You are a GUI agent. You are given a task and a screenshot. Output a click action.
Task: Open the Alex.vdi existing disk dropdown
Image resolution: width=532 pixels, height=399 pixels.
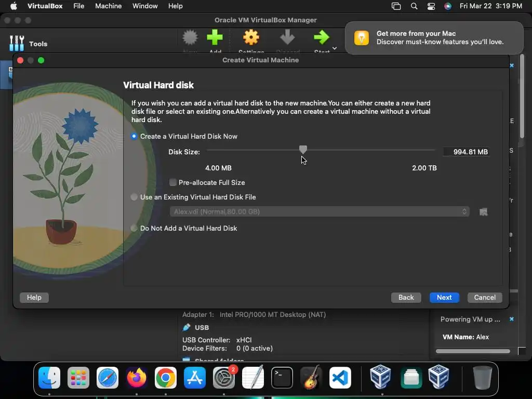pyautogui.click(x=320, y=212)
